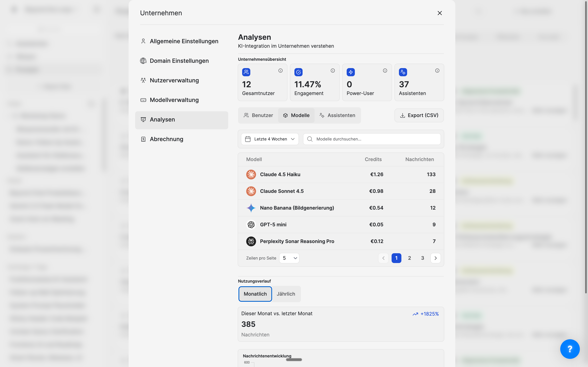588x367 pixels.
Task: Click the OpenAI icon beside GPT-5 mini
Action: click(x=251, y=224)
